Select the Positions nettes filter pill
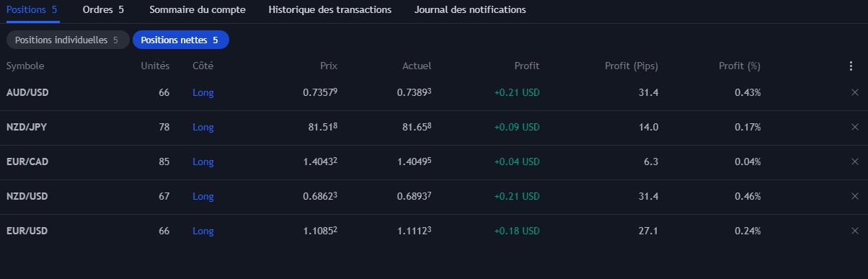 click(x=181, y=40)
